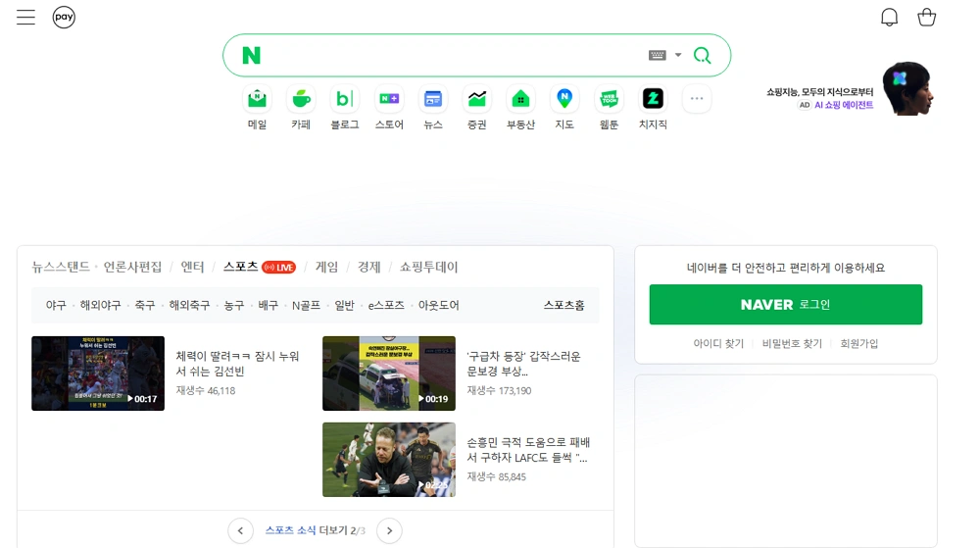The width and height of the screenshot is (980, 548).
Task: Select the 스포츠 tab
Action: click(x=241, y=267)
